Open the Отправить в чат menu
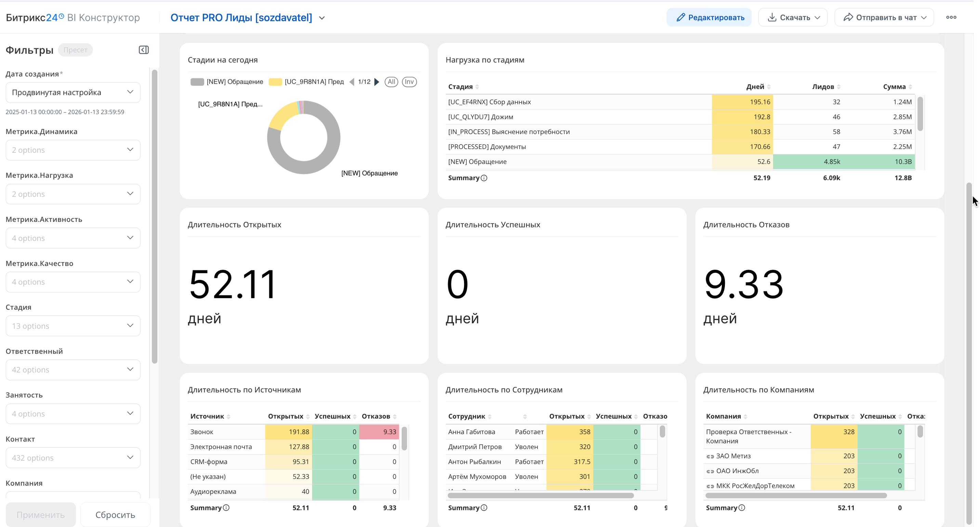Image resolution: width=980 pixels, height=527 pixels. (884, 17)
